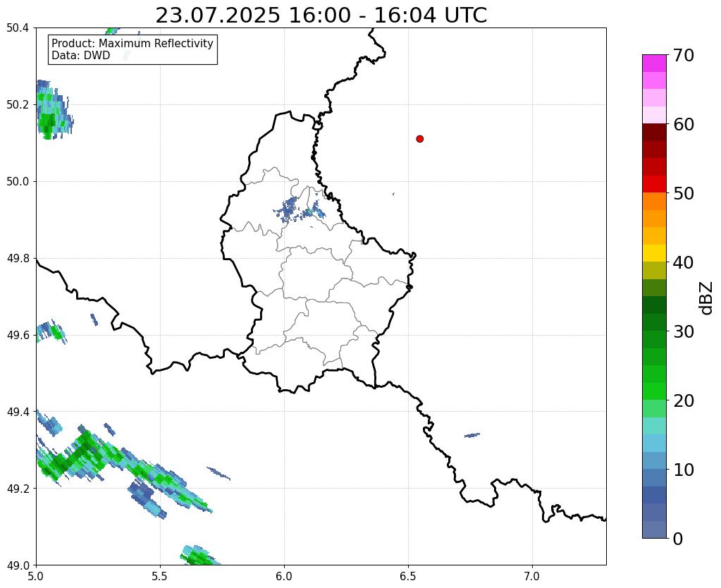The height and width of the screenshot is (588, 721).
Task: Select the lowest blue-grey colorbar segment at 0
Action: (654, 529)
